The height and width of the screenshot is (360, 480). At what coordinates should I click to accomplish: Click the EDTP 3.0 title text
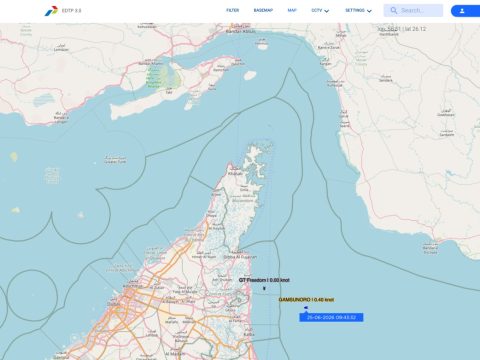tap(71, 11)
